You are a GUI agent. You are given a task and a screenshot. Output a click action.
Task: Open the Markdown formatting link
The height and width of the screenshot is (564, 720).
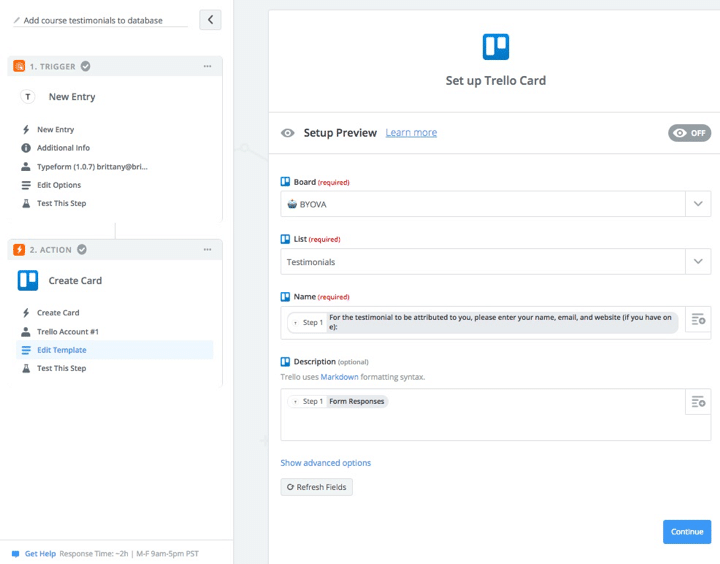[x=339, y=377]
